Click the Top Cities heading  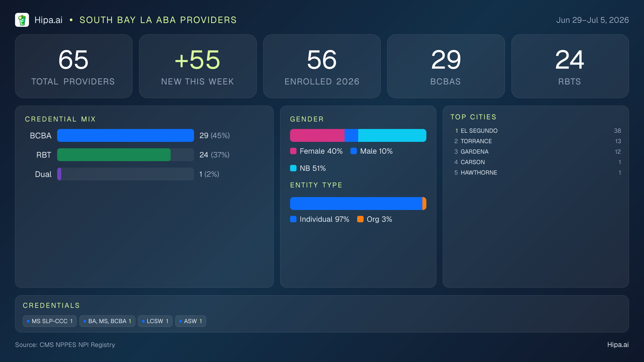pyautogui.click(x=474, y=117)
